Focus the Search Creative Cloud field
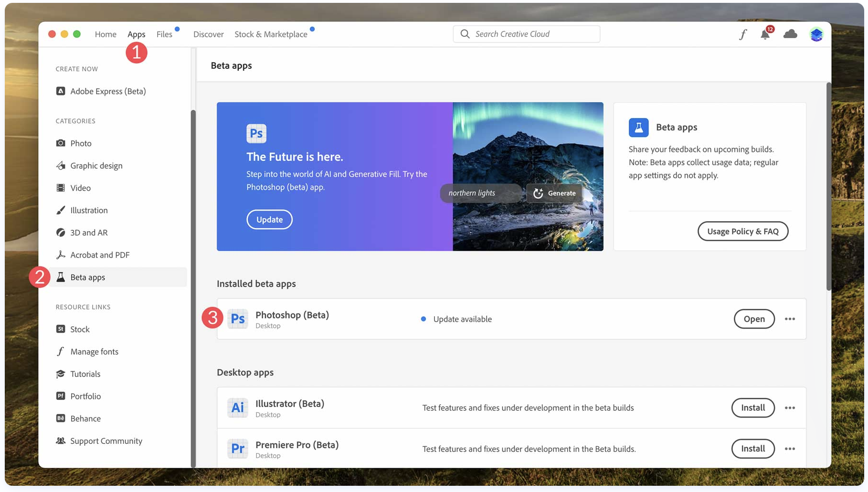Screen dimensions: 868x492 [526, 34]
